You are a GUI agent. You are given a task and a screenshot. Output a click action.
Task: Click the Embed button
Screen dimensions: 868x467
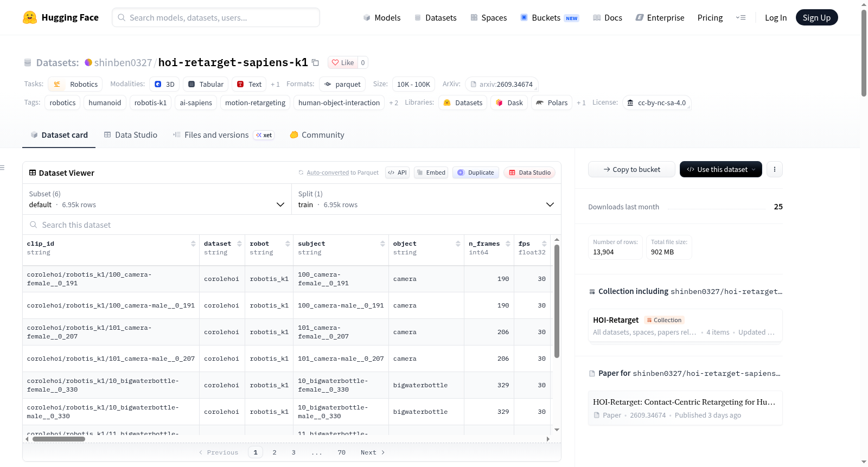(431, 172)
